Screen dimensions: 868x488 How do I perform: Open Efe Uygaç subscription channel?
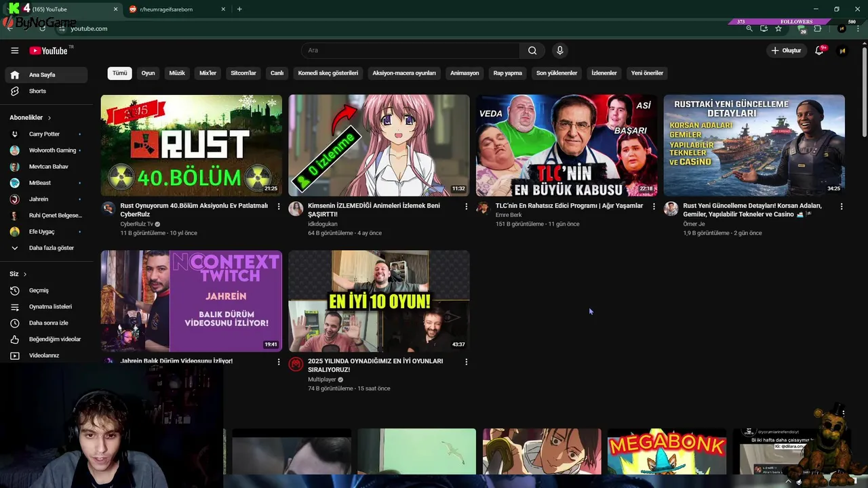[x=47, y=232]
